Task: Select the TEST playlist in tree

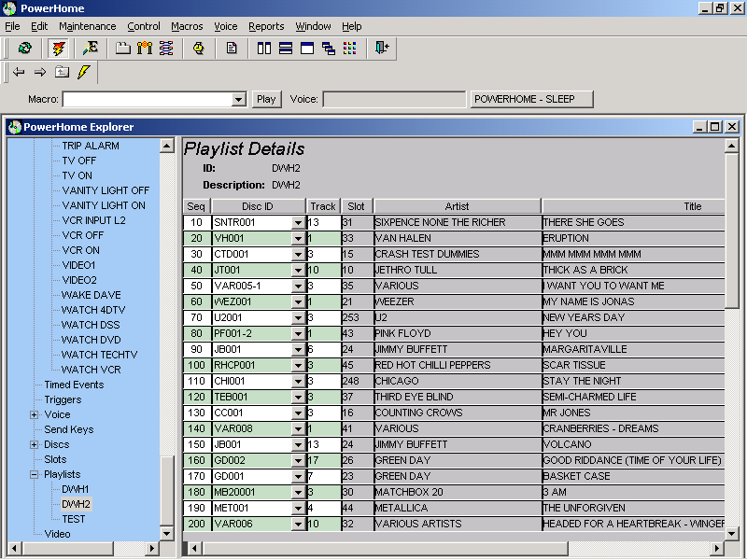Action: [x=74, y=519]
